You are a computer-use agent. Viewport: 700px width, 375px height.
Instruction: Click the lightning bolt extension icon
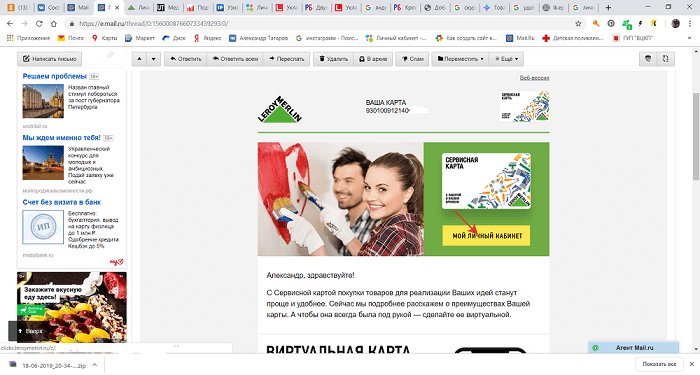click(x=640, y=23)
